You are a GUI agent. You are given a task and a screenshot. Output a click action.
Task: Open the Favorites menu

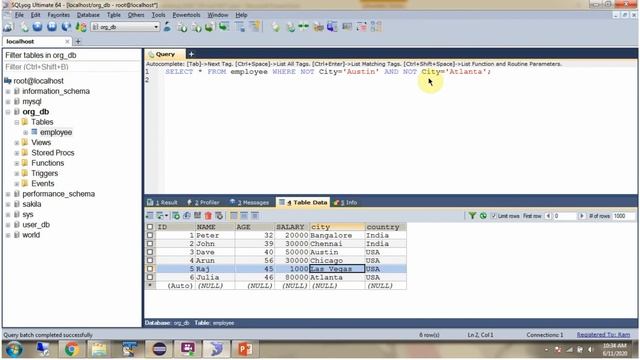point(58,15)
